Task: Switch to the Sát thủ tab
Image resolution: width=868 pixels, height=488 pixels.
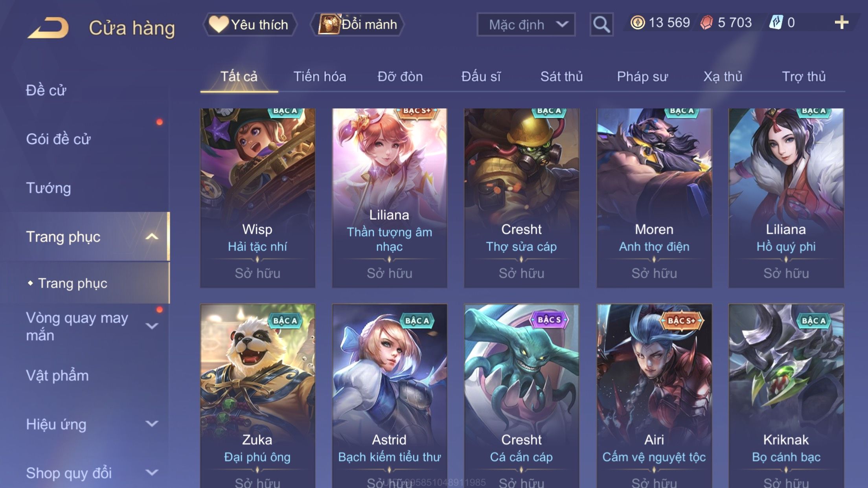Action: [561, 77]
